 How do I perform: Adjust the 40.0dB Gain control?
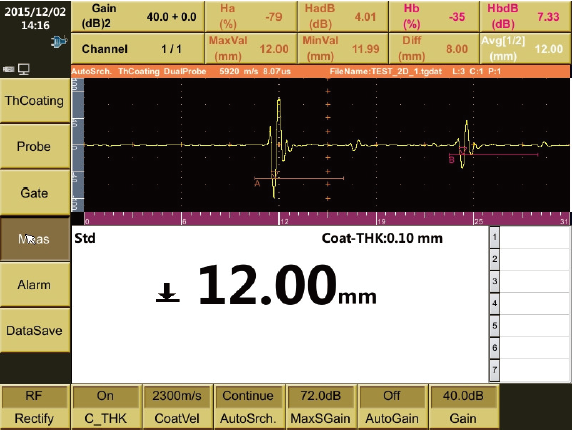click(x=463, y=407)
